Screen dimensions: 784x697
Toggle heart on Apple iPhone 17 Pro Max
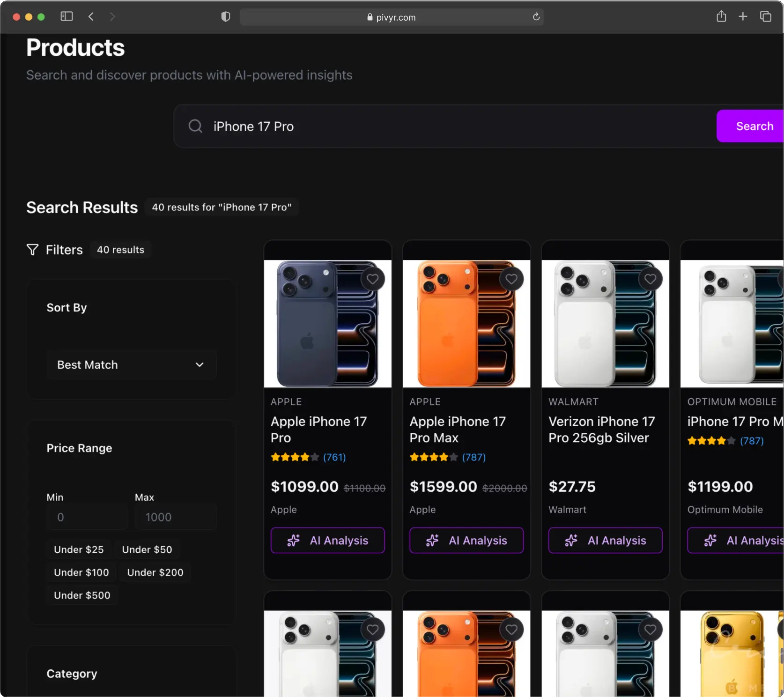tap(511, 279)
